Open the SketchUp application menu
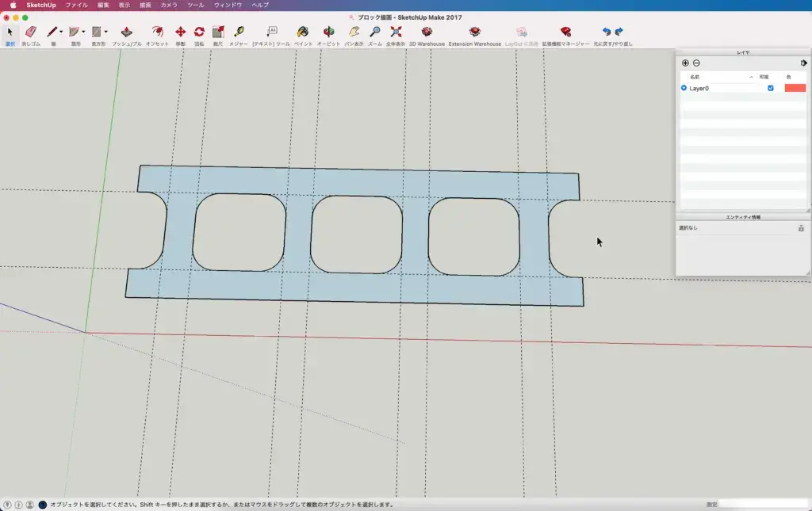This screenshot has width=812, height=511. point(41,6)
